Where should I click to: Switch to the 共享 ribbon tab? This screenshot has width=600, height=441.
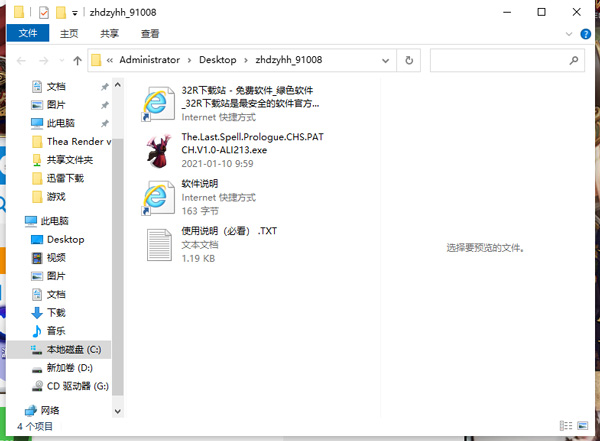(109, 34)
